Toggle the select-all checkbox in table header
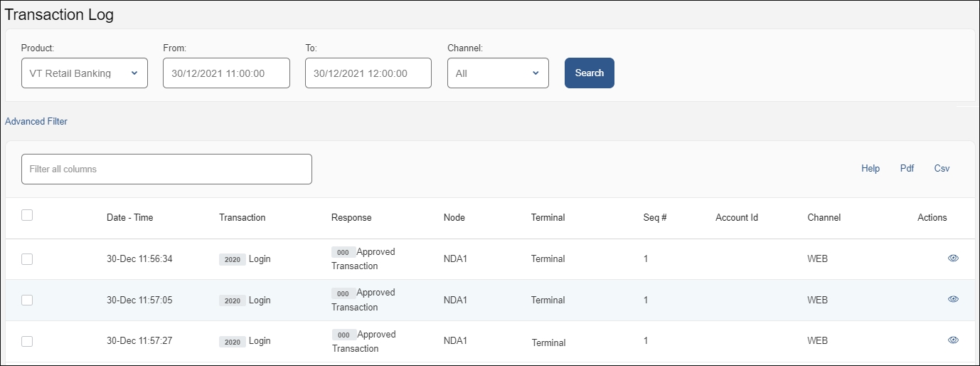The width and height of the screenshot is (980, 366). (27, 216)
